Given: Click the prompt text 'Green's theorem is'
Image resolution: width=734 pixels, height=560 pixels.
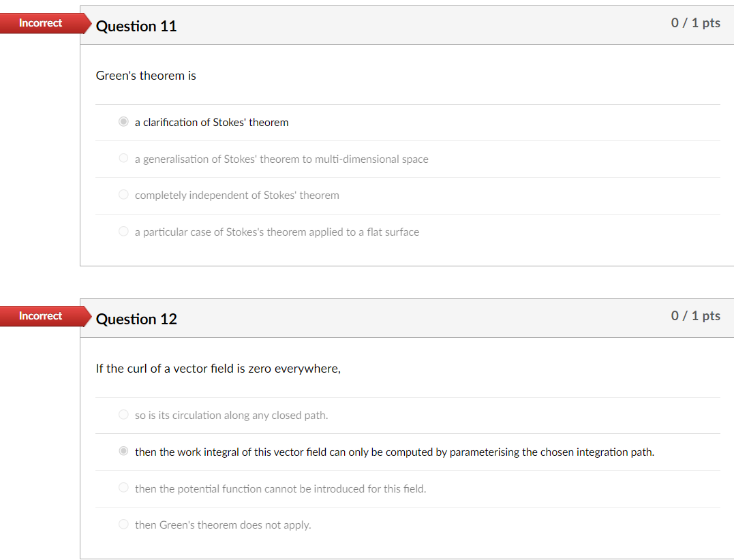Looking at the screenshot, I should point(146,76).
